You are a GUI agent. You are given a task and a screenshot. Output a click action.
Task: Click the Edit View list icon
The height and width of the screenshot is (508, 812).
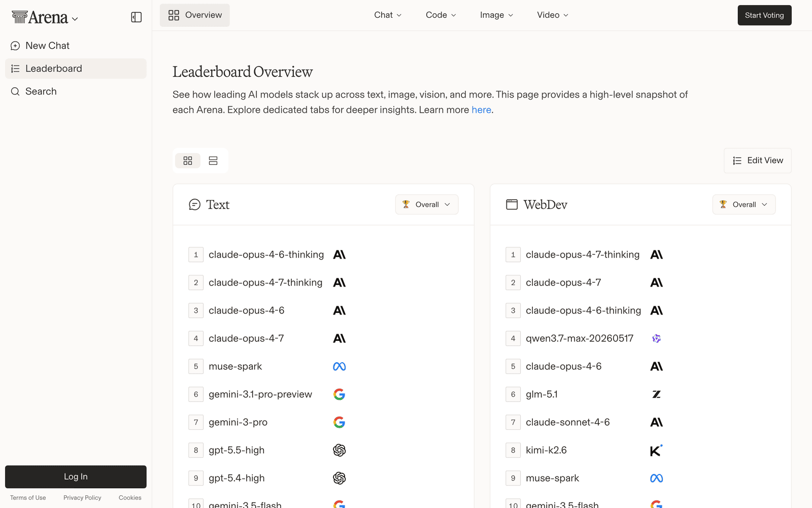737,161
